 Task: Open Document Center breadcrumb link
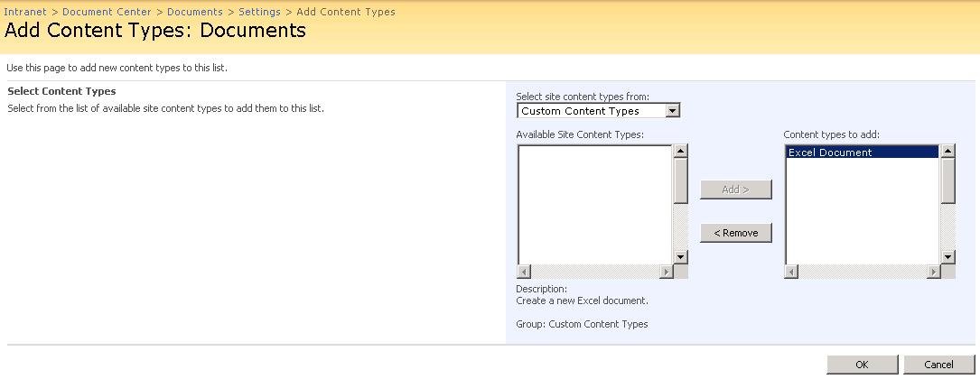107,12
